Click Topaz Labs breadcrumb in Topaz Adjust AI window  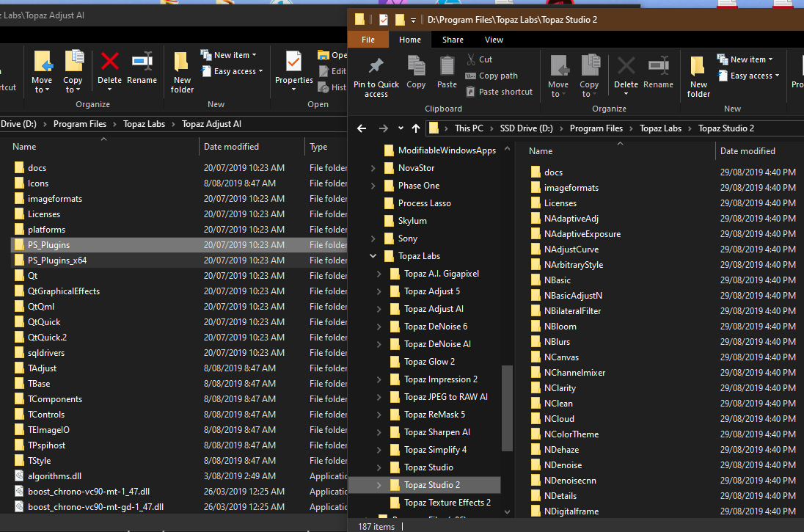[144, 123]
